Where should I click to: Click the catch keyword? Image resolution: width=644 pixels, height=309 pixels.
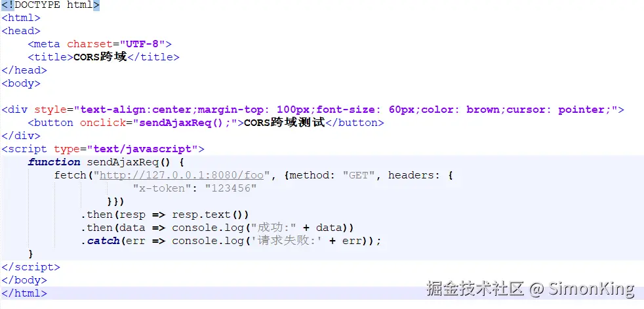(x=103, y=241)
